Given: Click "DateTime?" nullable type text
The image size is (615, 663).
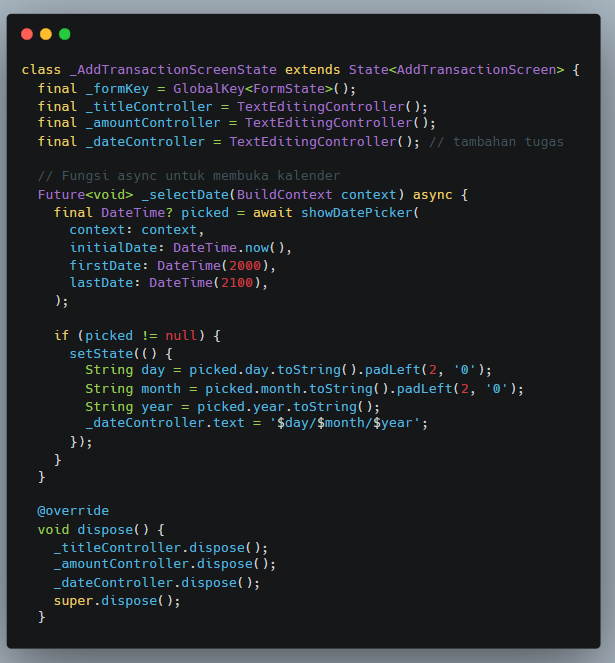Looking at the screenshot, I should point(137,212).
